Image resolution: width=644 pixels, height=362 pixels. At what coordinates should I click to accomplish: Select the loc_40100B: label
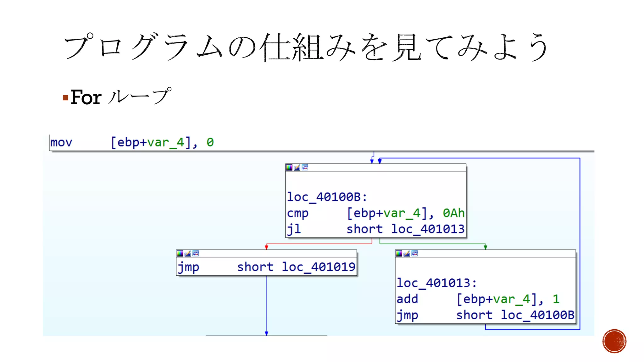[x=327, y=197]
